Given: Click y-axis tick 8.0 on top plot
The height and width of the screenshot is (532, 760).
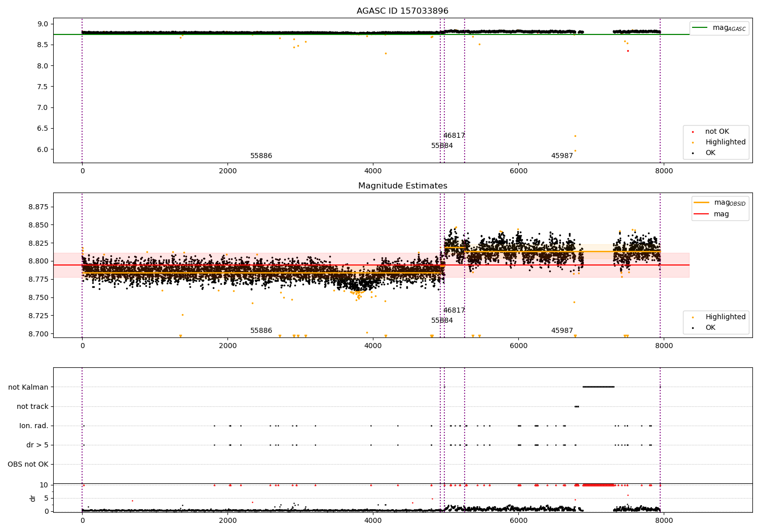Looking at the screenshot, I should tap(43, 66).
